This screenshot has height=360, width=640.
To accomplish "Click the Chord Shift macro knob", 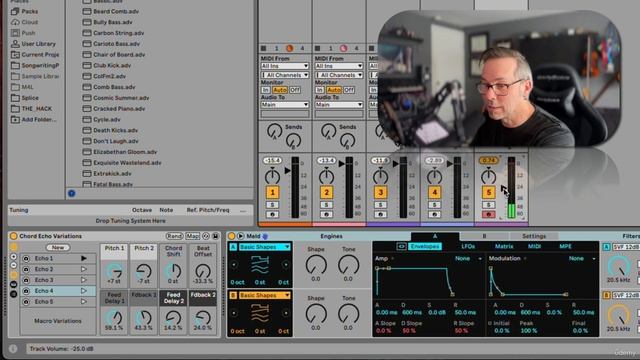I will click(x=173, y=271).
